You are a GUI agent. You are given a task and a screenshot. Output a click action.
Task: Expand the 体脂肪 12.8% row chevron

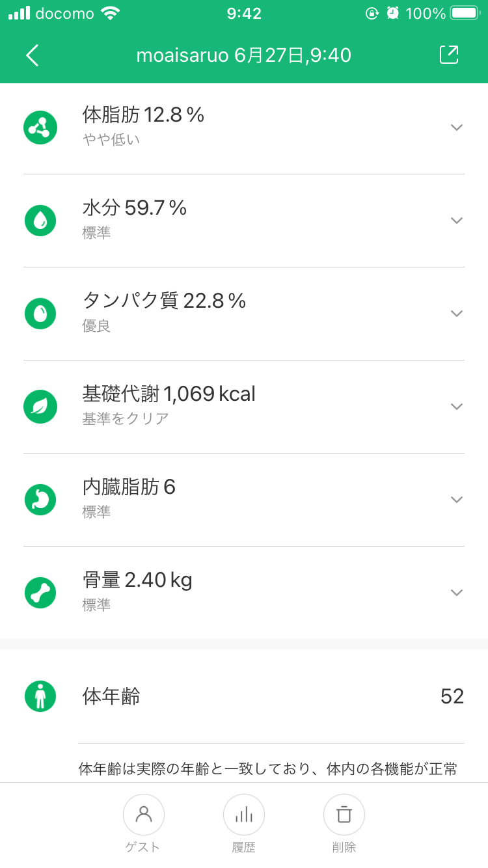click(457, 128)
